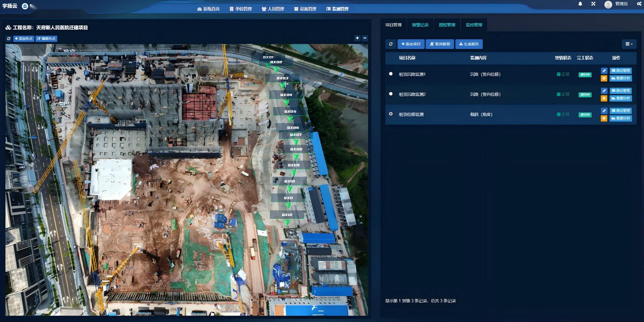Image resolution: width=644 pixels, height=322 pixels.
Task: Toggle fullscreen with the expand arrows icon
Action: coord(593,4)
